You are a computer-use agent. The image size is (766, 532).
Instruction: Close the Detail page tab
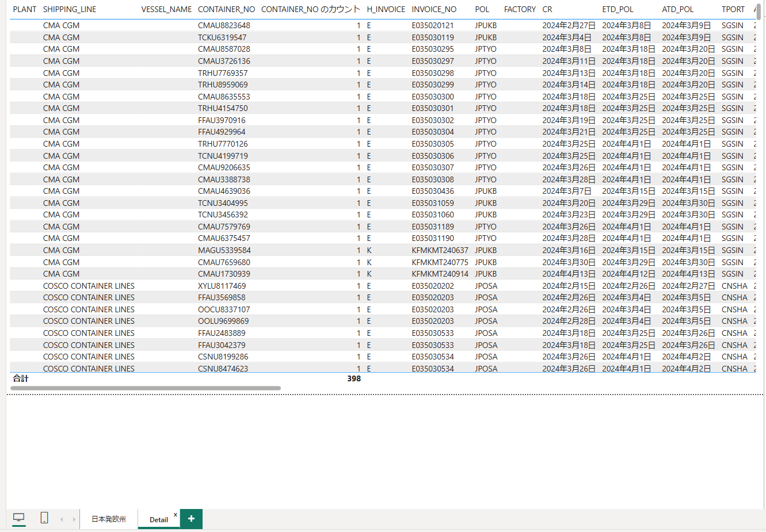click(176, 515)
